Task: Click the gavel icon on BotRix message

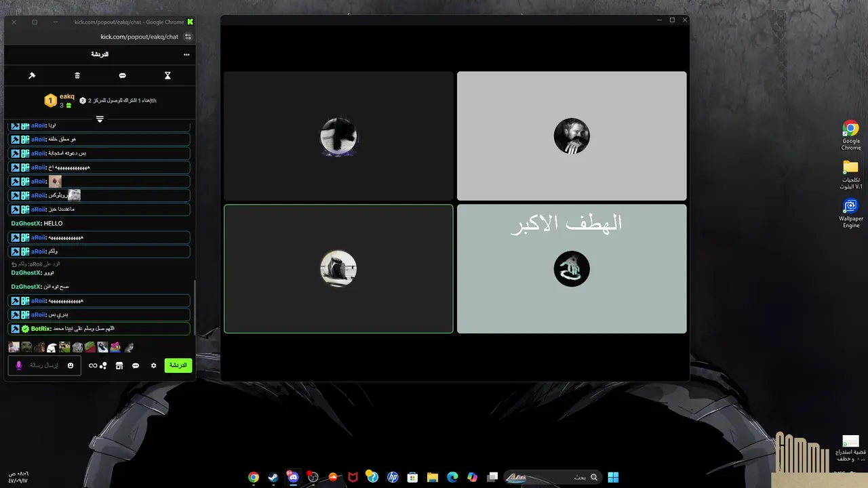Action: 15,329
